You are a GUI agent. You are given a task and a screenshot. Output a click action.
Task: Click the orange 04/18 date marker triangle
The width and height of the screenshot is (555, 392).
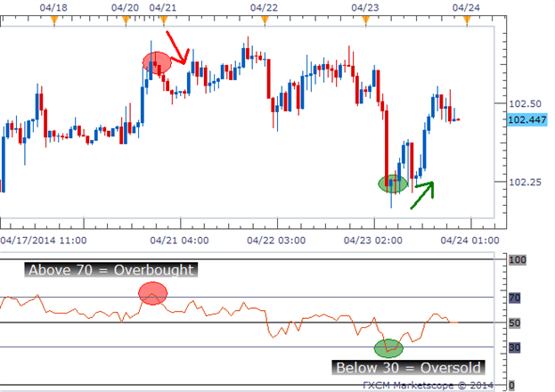click(53, 20)
